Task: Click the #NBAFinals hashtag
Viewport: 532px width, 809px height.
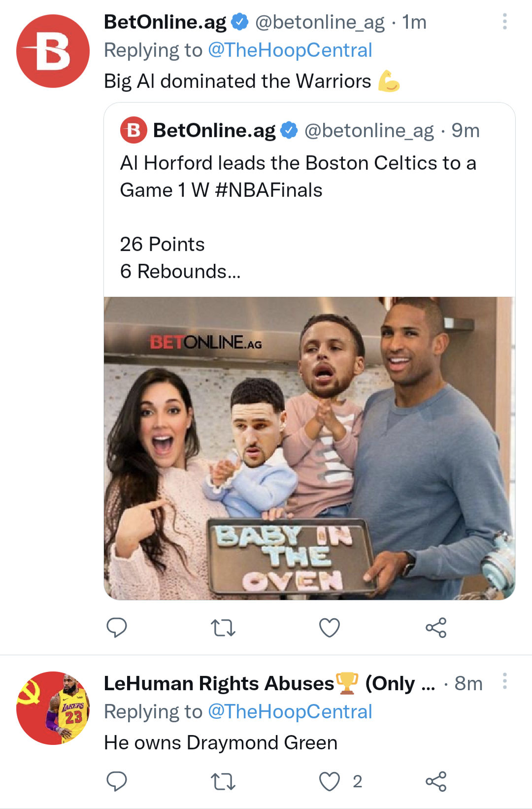Action: (x=270, y=190)
